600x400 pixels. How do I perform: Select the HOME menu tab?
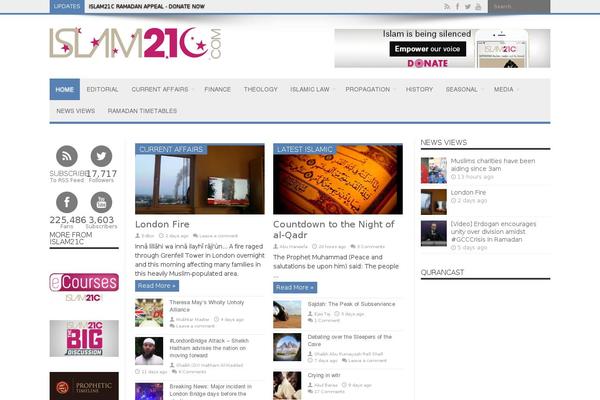coord(65,89)
